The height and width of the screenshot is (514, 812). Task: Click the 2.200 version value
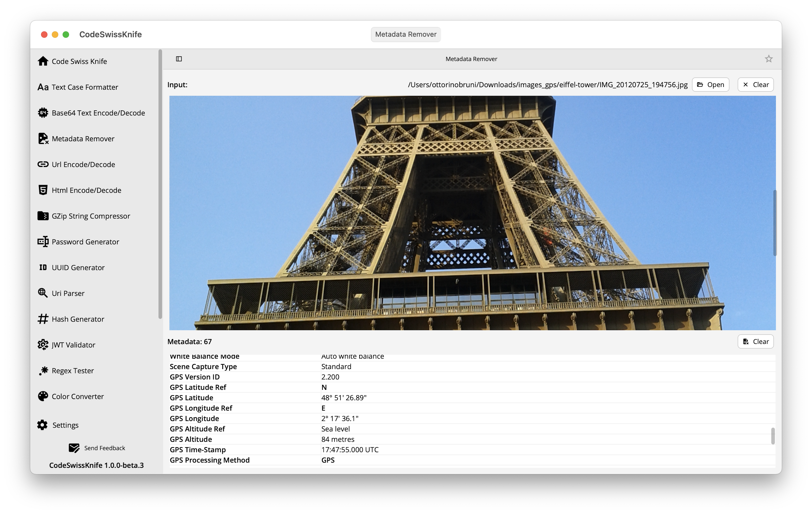330,377
